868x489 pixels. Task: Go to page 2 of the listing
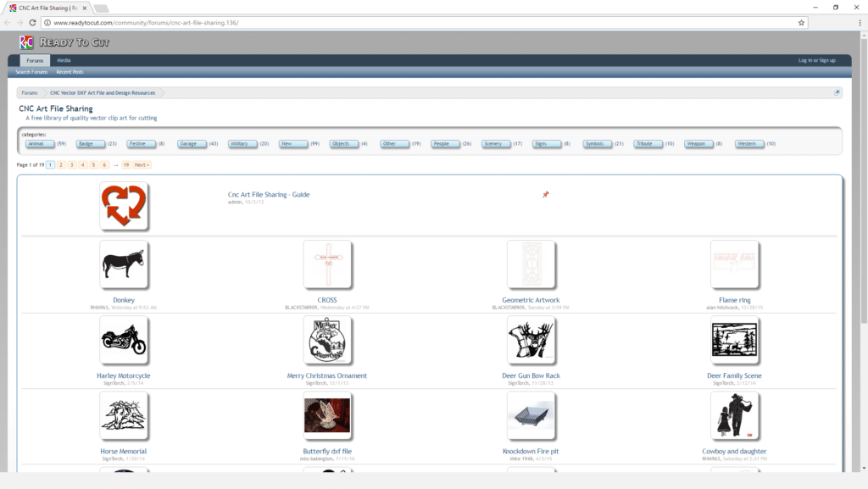pos(62,164)
